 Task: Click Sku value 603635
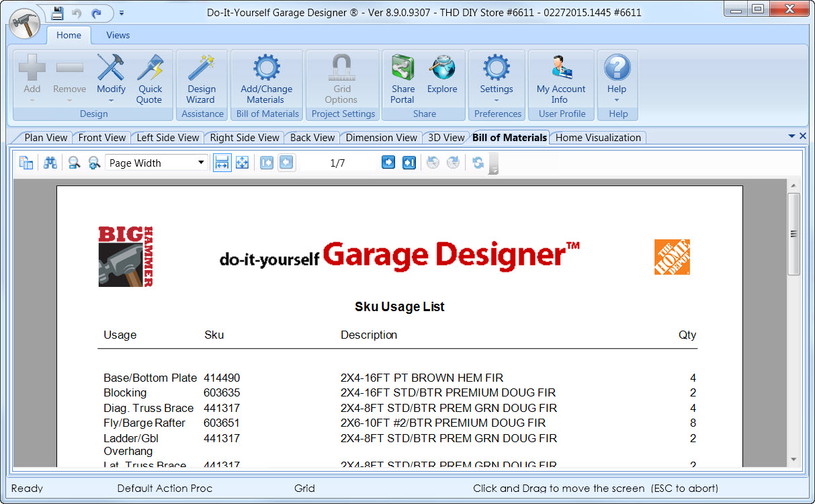(x=222, y=392)
